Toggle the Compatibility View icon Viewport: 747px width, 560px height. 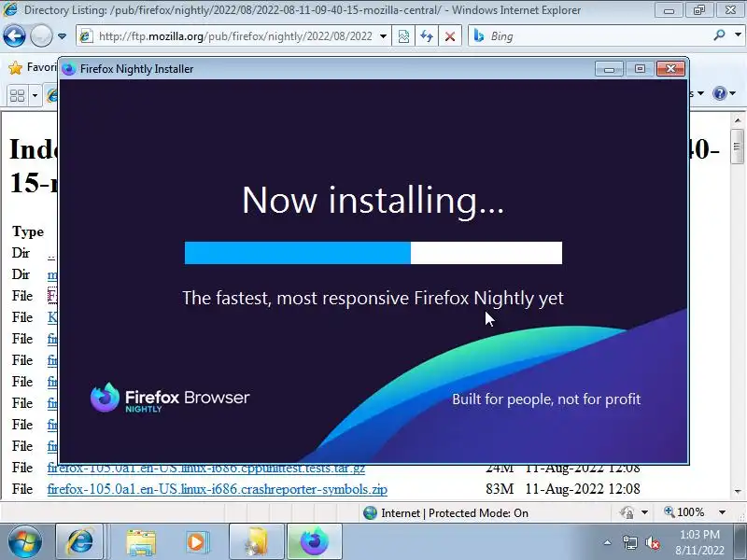[403, 36]
